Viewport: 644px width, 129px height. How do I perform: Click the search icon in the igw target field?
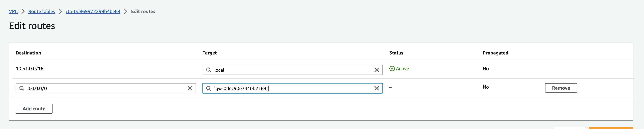point(209,88)
